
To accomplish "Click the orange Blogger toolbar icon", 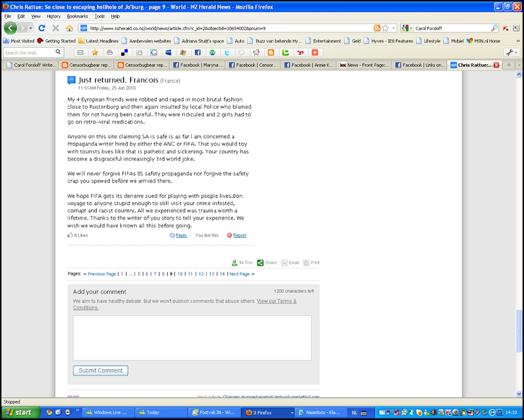I will [271, 52].
